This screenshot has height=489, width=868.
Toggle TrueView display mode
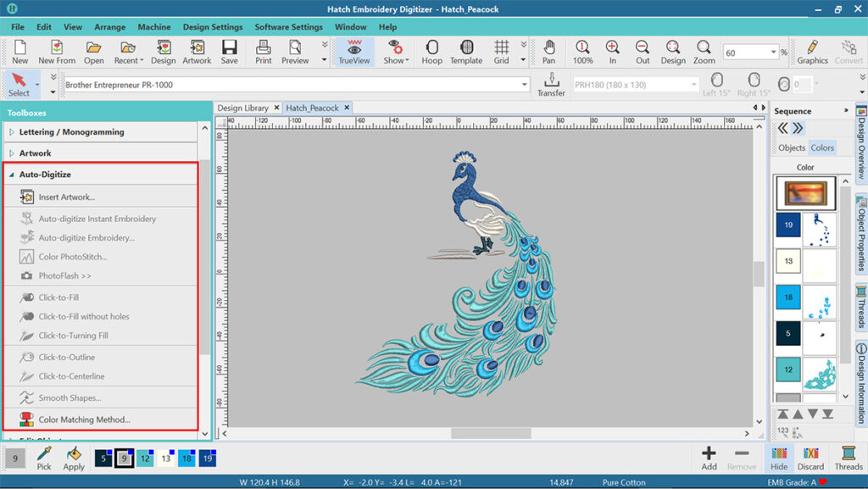[x=354, y=51]
